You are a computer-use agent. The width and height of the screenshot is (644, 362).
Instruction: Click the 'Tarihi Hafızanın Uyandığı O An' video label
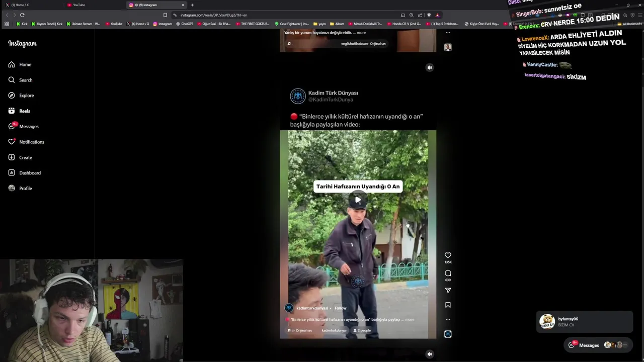358,187
